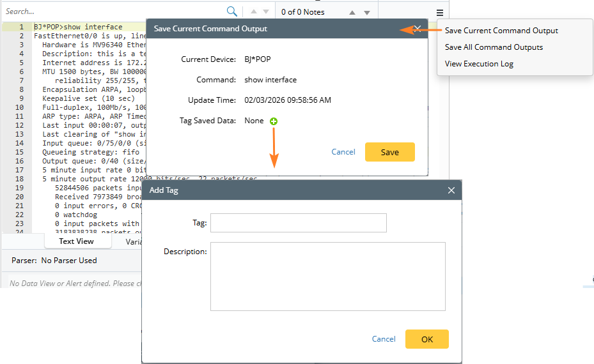Image resolution: width=594 pixels, height=364 pixels.
Task: Click 'Description: this is a te' output line
Action: tap(94, 54)
